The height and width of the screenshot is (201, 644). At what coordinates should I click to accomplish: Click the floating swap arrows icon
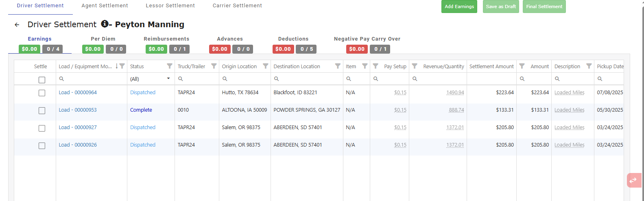pyautogui.click(x=633, y=180)
